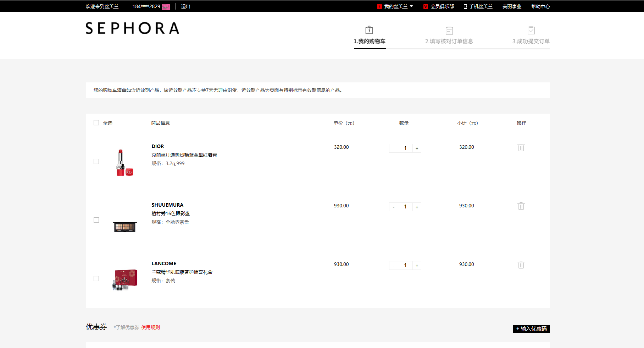
Task: Click the member badge icon beside phone number
Action: point(166,7)
